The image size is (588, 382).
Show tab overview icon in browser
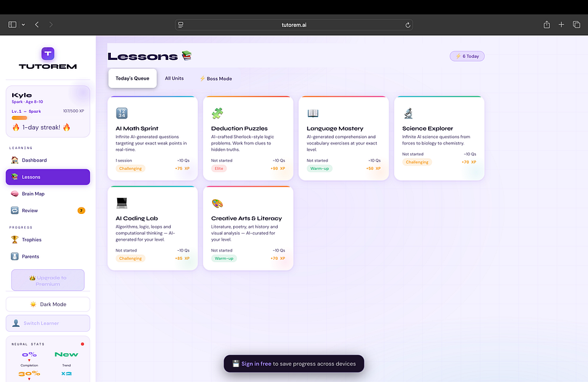[x=577, y=25]
